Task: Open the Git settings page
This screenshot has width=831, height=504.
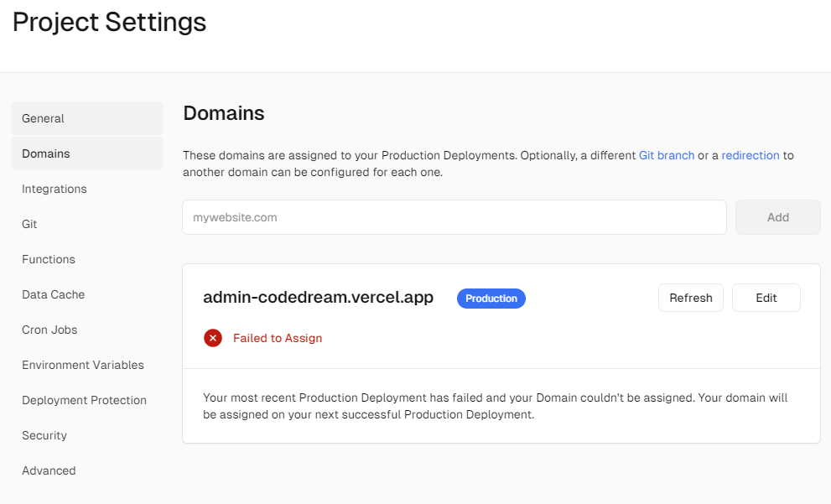Action: pos(29,224)
